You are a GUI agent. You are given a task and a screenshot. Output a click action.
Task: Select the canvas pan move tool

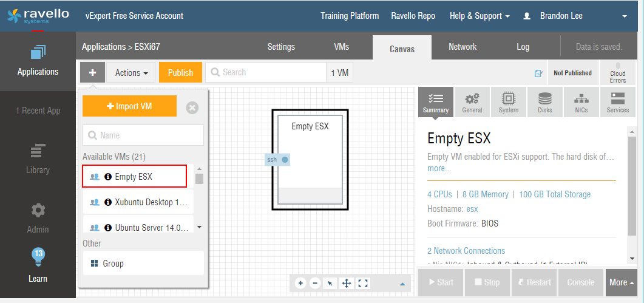(x=346, y=284)
